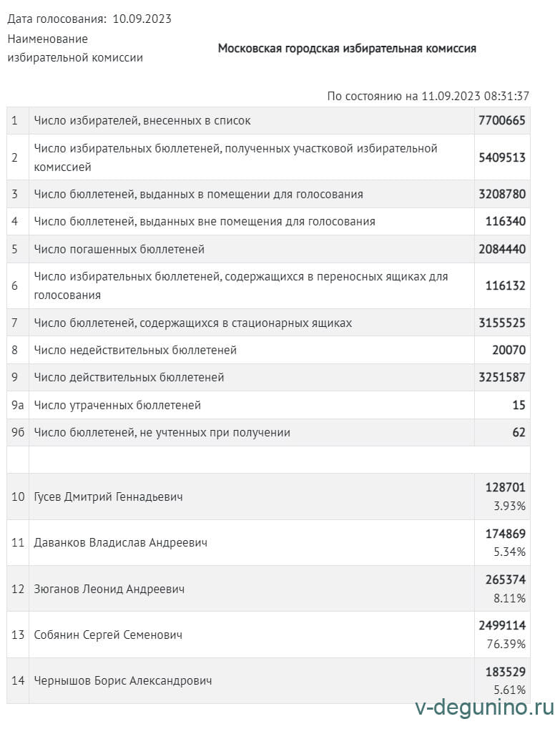Click row Число недействительных бюллетеней
The width and height of the screenshot is (560, 729).
(x=135, y=351)
